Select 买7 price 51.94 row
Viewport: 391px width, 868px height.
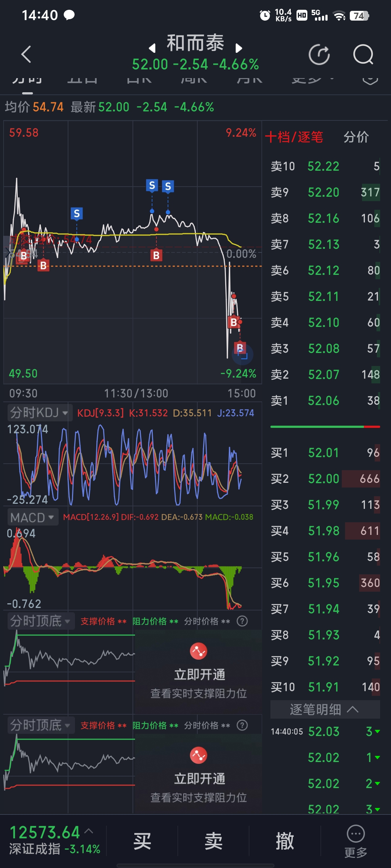click(325, 609)
